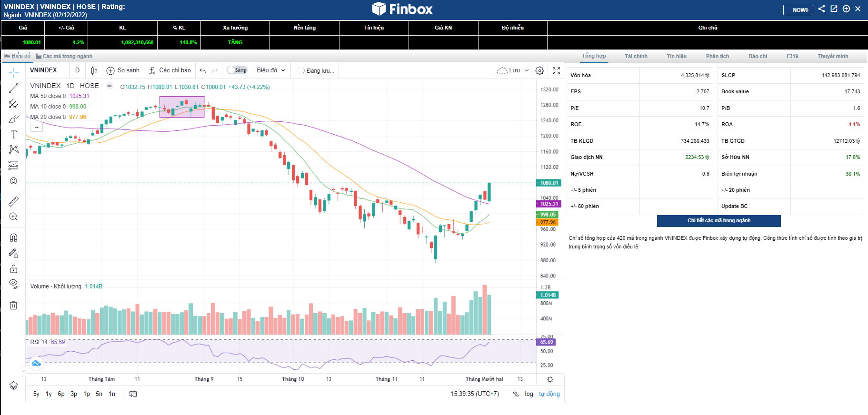Toggle logarithmic scale with log
Viewport: 868px width, 415px height.
click(x=529, y=394)
